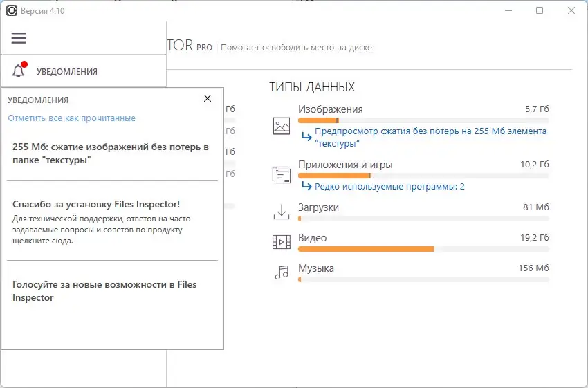588x388 pixels.
Task: Close the notifications panel
Action: 208,99
